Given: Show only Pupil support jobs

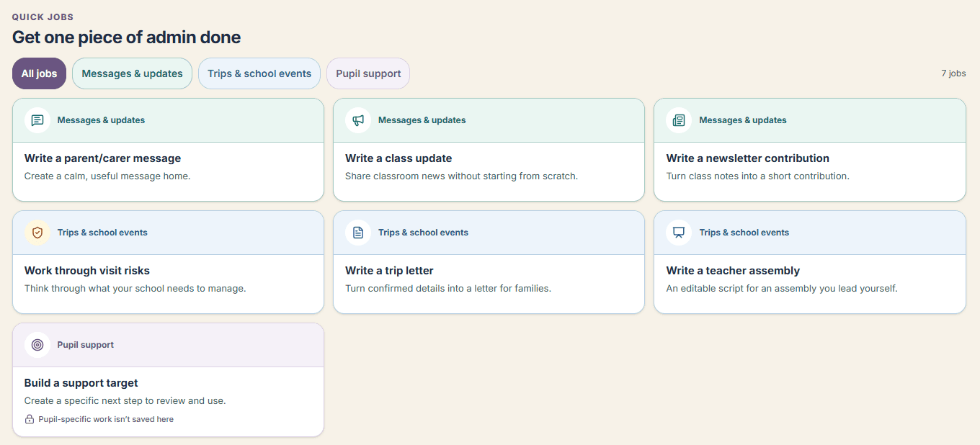Looking at the screenshot, I should [x=368, y=73].
